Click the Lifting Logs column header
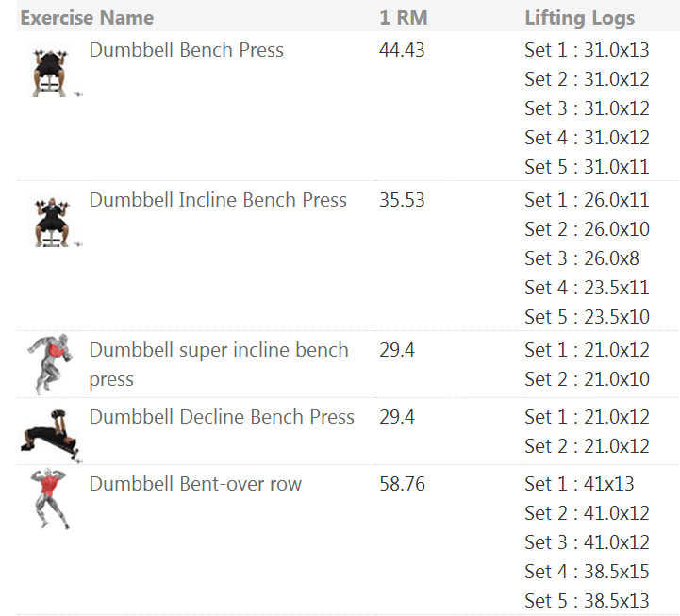The image size is (680, 616). click(x=580, y=18)
